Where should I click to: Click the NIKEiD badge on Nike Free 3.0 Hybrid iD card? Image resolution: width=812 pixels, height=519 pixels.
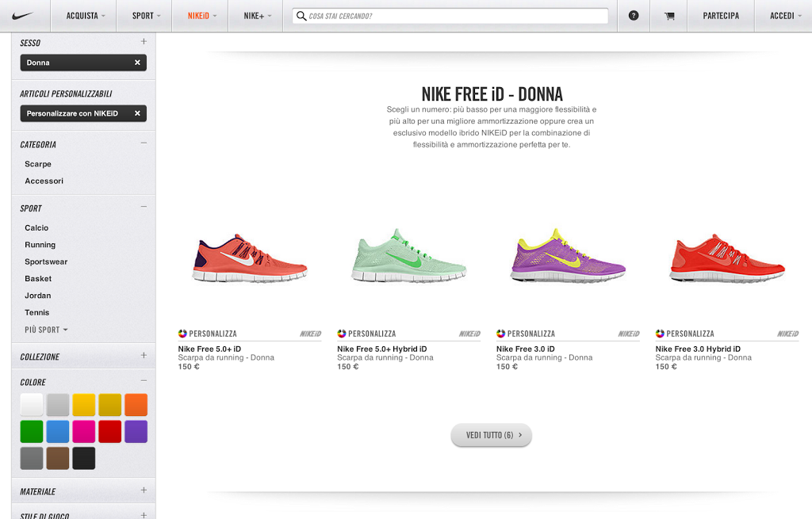(x=787, y=334)
